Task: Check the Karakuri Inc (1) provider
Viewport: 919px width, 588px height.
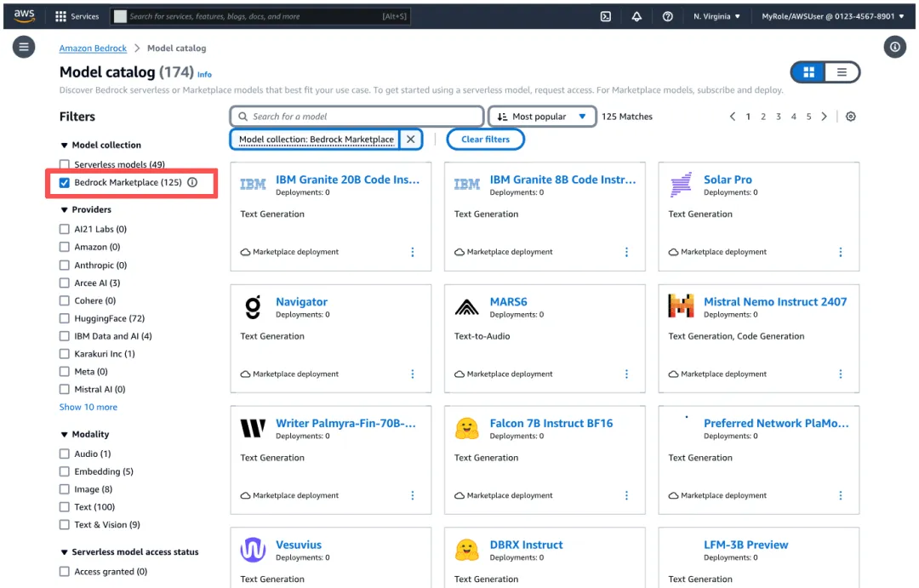Action: [65, 354]
